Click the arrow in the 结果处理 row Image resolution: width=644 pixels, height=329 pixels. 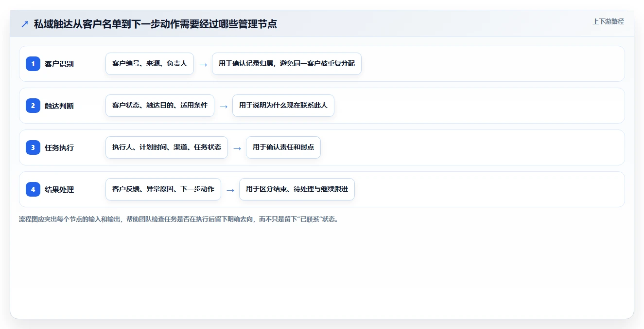tap(230, 190)
